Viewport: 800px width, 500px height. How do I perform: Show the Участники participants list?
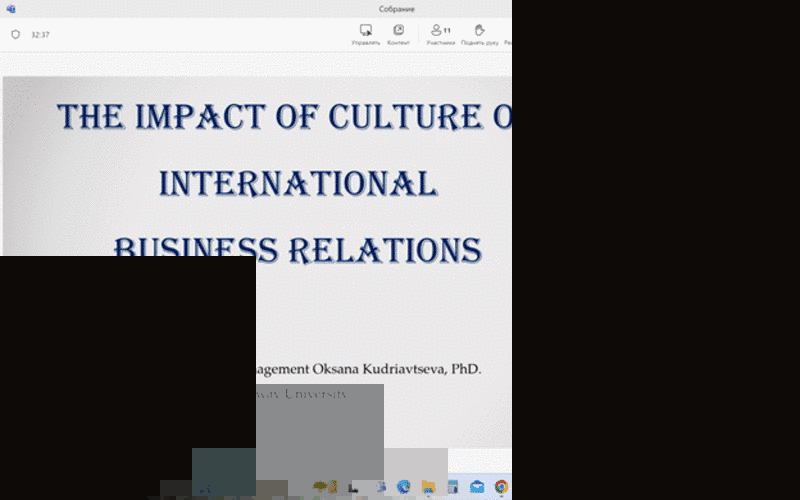click(440, 35)
